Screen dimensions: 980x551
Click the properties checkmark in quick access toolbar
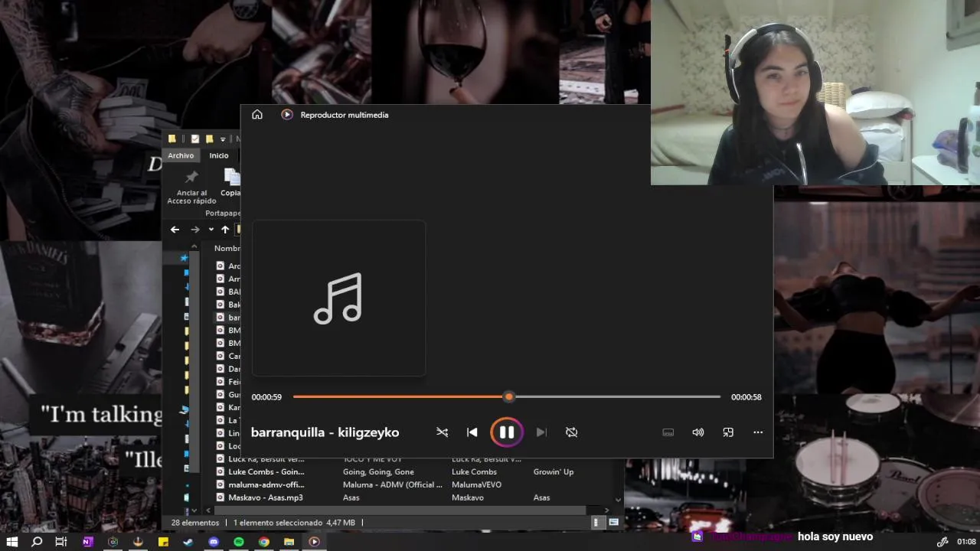(x=195, y=139)
